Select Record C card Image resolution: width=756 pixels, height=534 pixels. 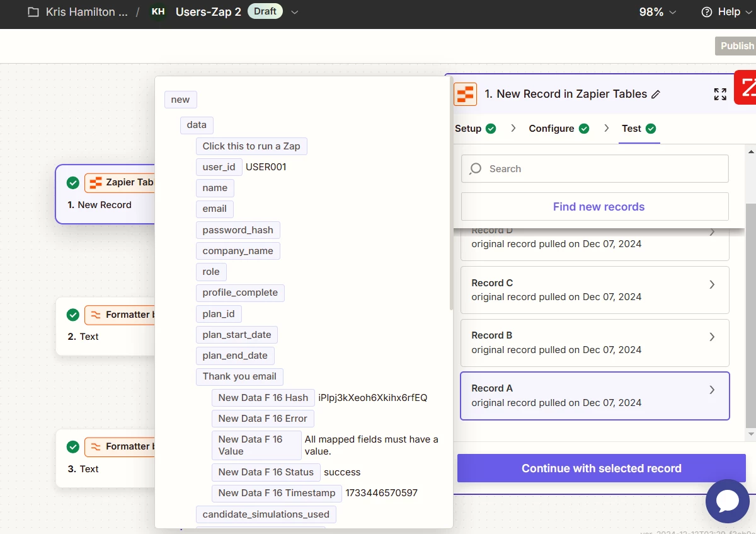[x=595, y=290]
